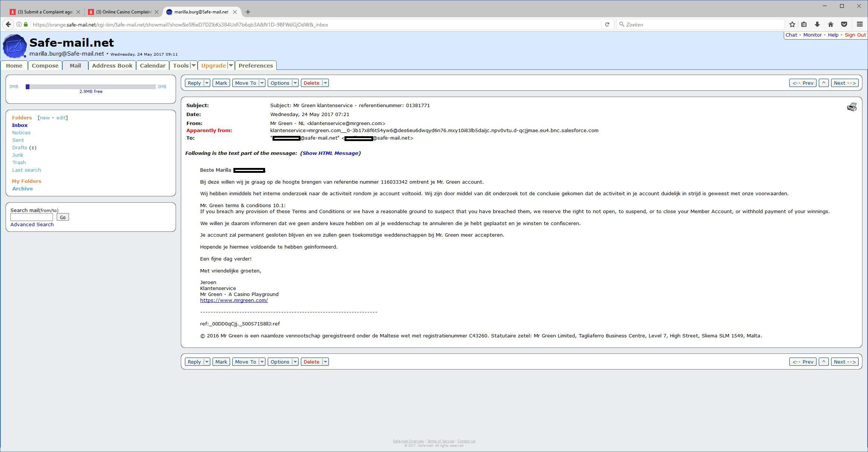The height and width of the screenshot is (452, 868).
Task: Click the mailbox storage usage bar
Action: (x=91, y=87)
